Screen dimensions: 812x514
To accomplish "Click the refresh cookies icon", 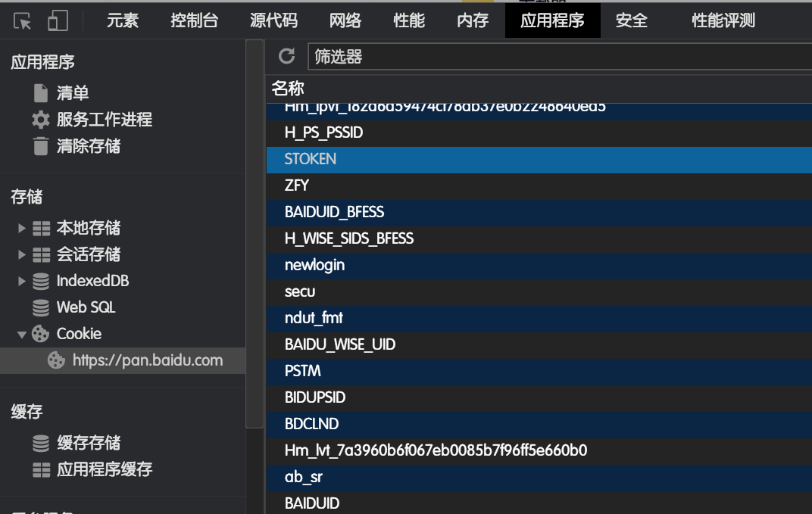I will [x=286, y=56].
